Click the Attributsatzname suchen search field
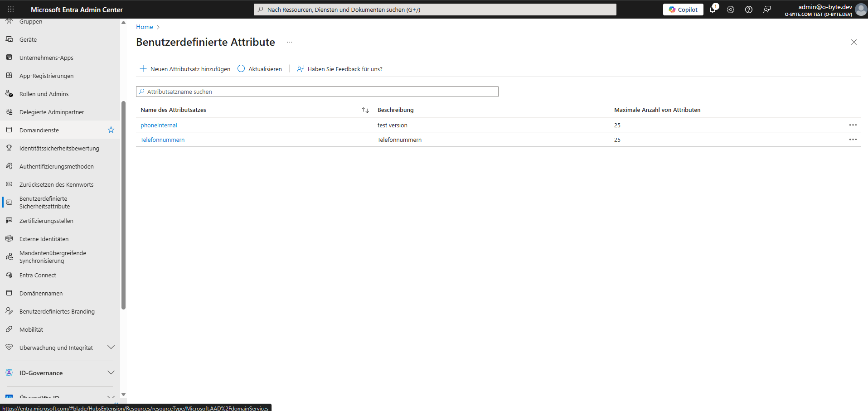This screenshot has height=411, width=868. pyautogui.click(x=317, y=92)
